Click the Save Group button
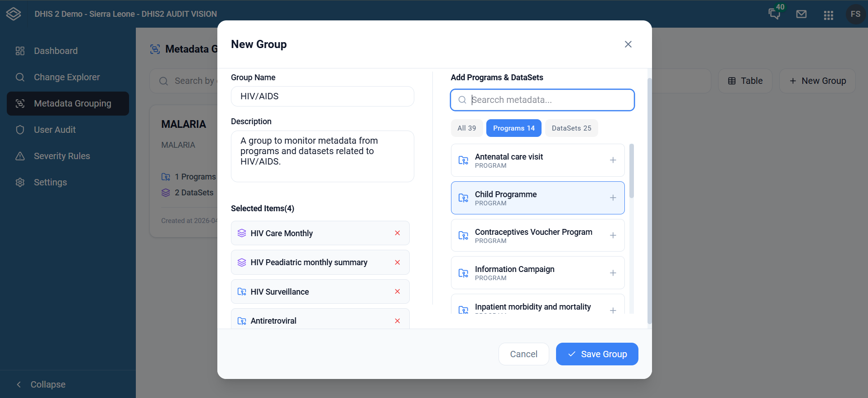 tap(597, 354)
